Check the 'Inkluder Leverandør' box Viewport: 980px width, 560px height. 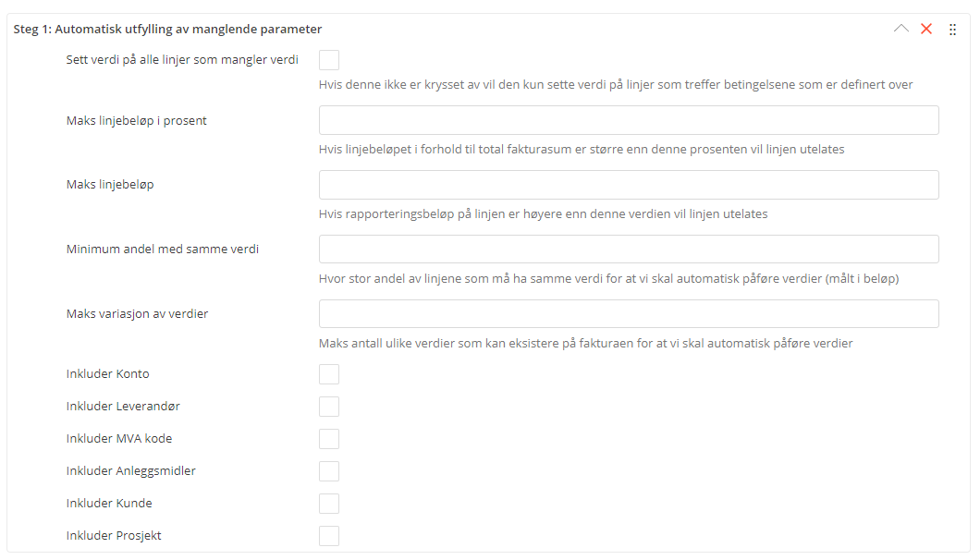click(x=329, y=407)
